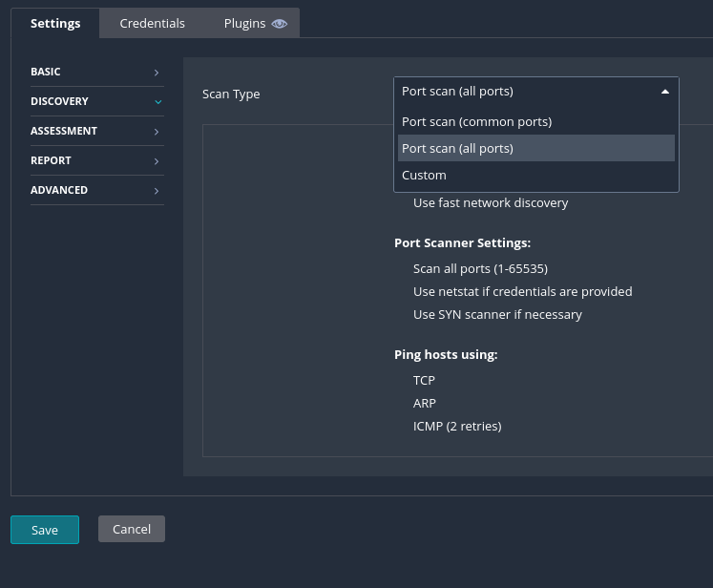The image size is (713, 588).
Task: Click the eye icon on Plugins tab
Action: point(279,24)
